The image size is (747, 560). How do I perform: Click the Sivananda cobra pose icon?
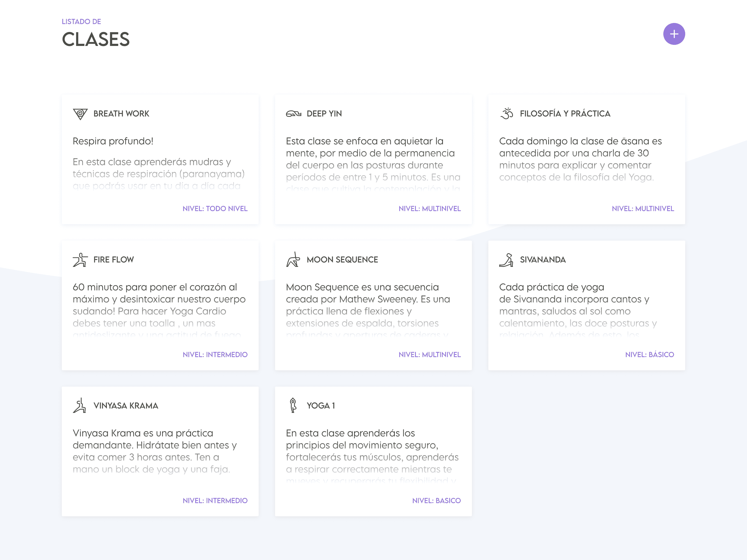click(x=506, y=260)
